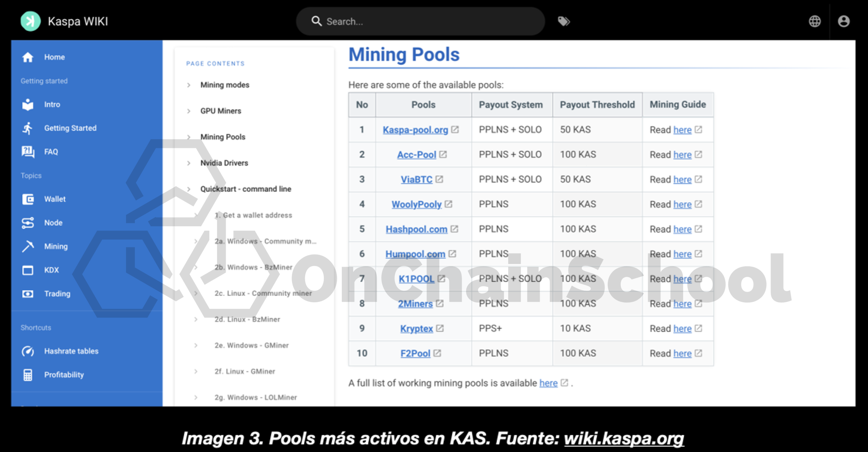
Task: Click the Hashrate tables gauge icon
Action: (x=28, y=351)
